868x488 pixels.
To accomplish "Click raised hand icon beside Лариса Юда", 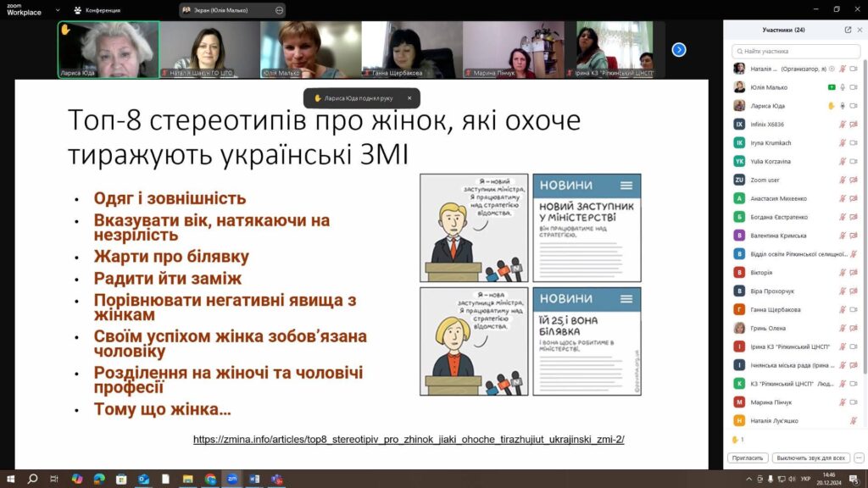I will (x=831, y=106).
